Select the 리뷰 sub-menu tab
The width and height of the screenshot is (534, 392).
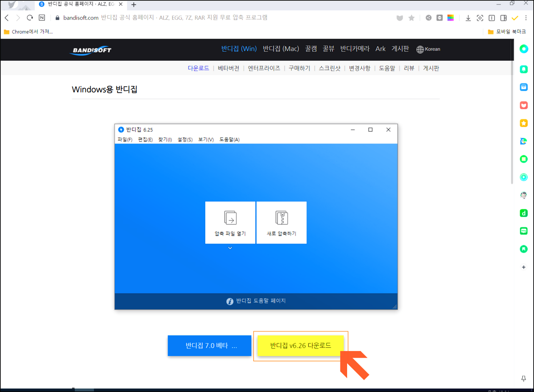[x=409, y=68]
